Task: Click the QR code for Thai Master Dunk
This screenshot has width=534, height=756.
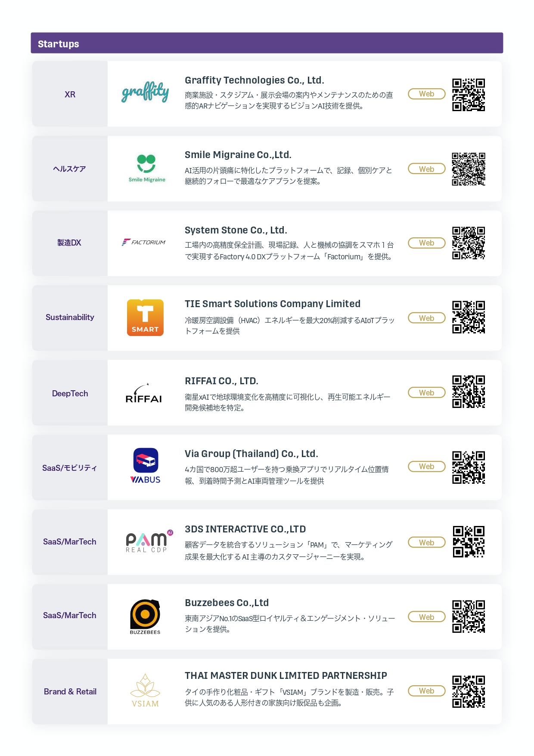Action: (x=469, y=691)
